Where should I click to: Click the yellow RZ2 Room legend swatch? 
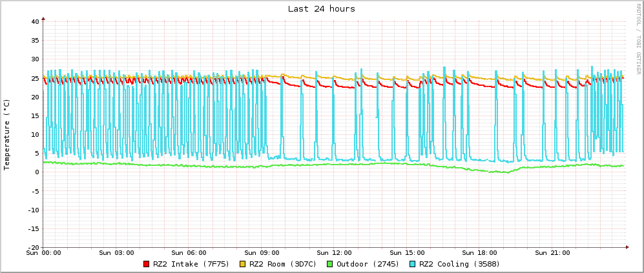tap(243, 264)
